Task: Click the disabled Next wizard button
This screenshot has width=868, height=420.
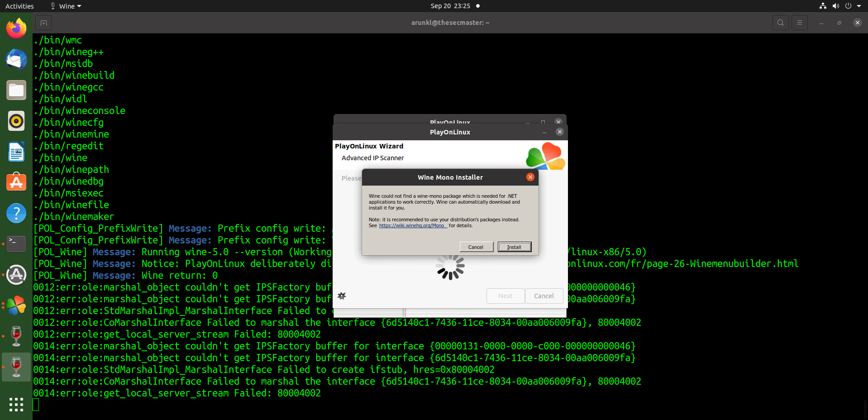Action: [x=506, y=296]
